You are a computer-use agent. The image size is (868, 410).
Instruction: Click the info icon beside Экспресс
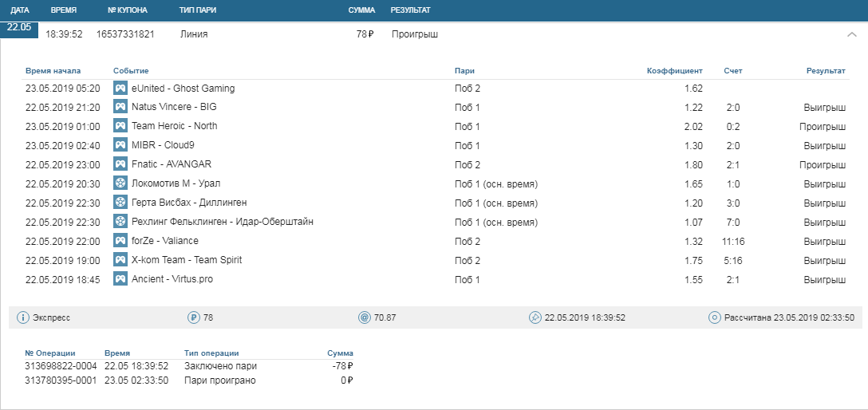click(x=23, y=317)
